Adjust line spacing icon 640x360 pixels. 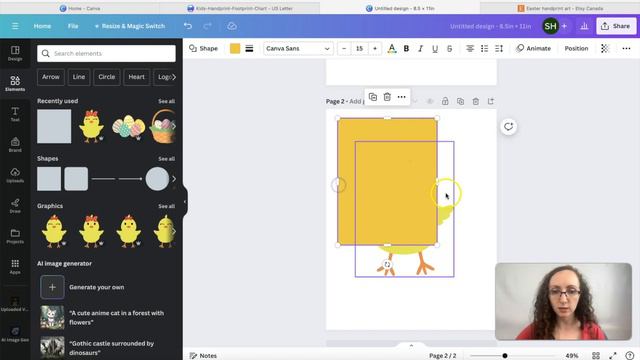pyautogui.click(x=499, y=49)
